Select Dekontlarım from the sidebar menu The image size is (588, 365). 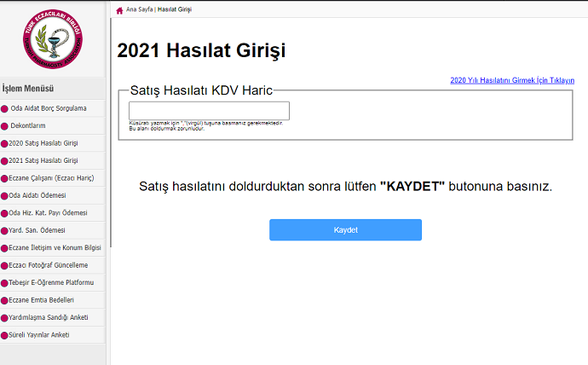point(28,125)
